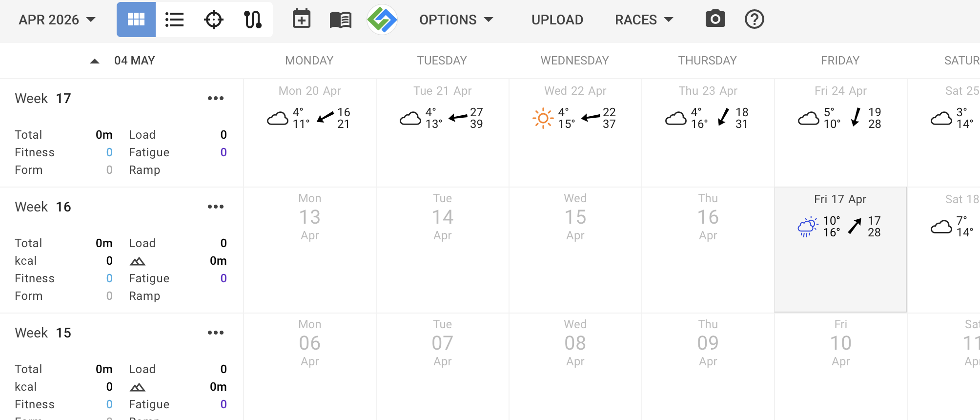
Task: Click the up arrow beside 04 MAY
Action: 95,61
